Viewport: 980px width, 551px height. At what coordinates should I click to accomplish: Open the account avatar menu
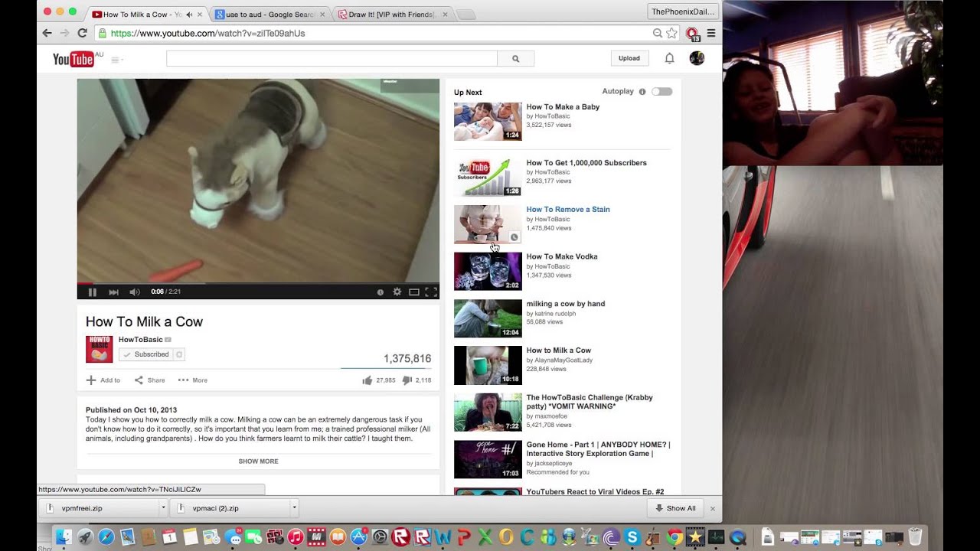click(697, 58)
